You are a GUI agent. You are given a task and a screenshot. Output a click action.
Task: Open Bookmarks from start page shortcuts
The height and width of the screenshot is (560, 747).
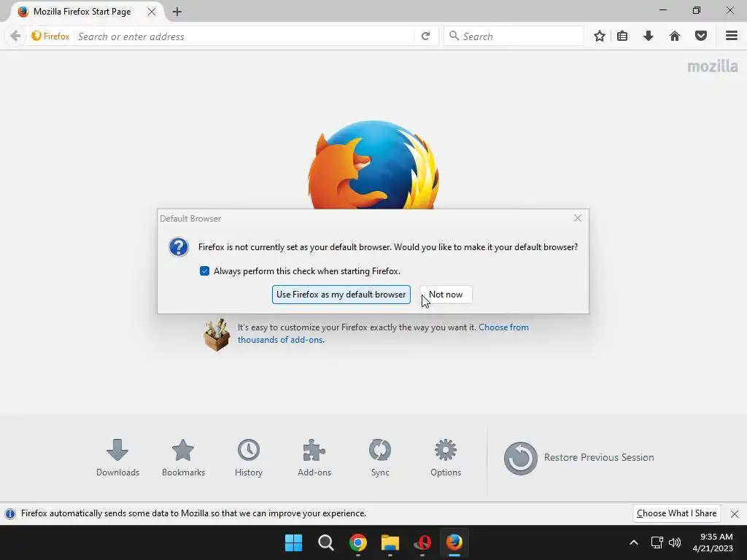(183, 457)
